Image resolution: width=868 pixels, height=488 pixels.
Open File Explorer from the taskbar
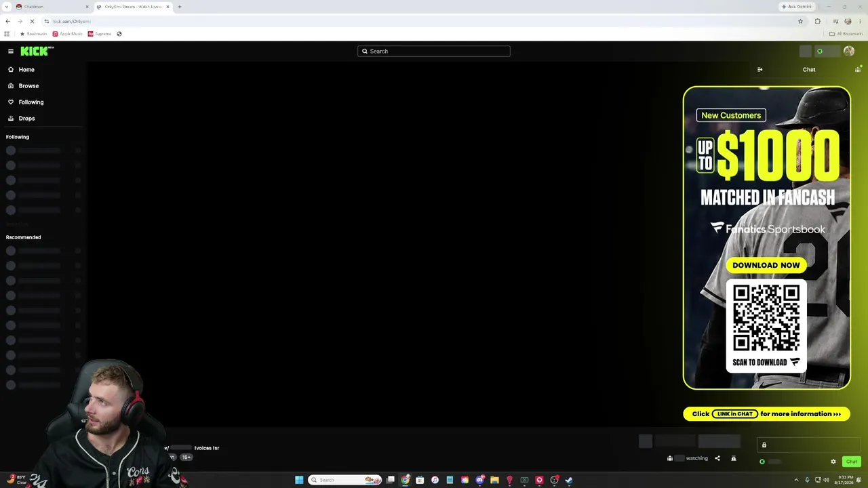tap(495, 480)
